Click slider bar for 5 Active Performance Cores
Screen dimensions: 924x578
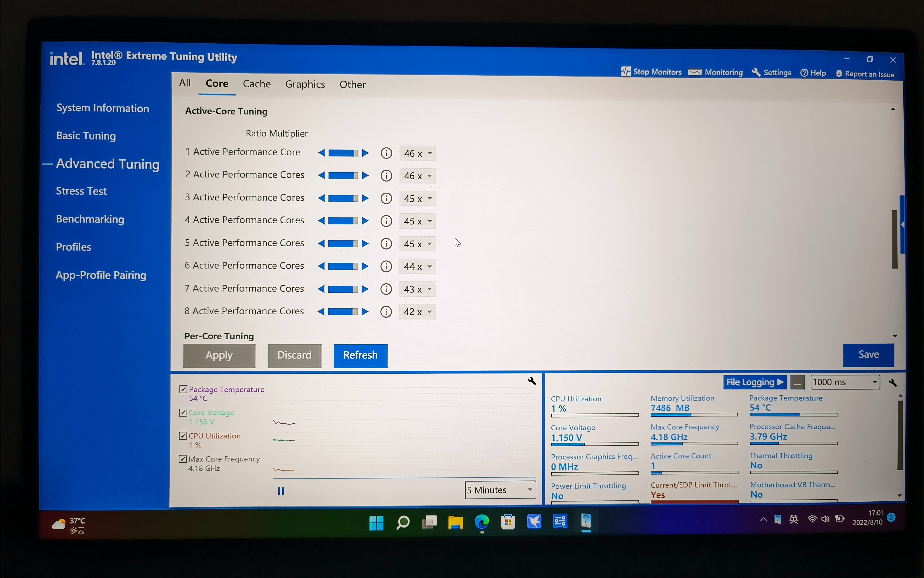[343, 244]
